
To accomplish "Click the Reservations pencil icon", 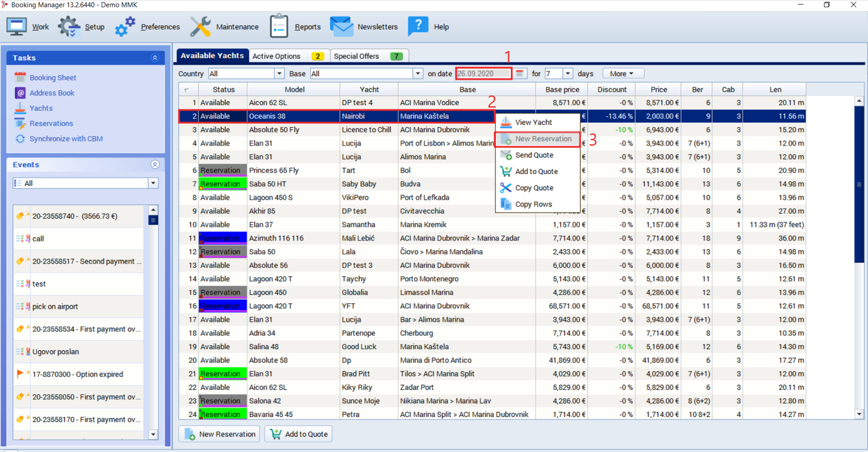I will pos(20,123).
